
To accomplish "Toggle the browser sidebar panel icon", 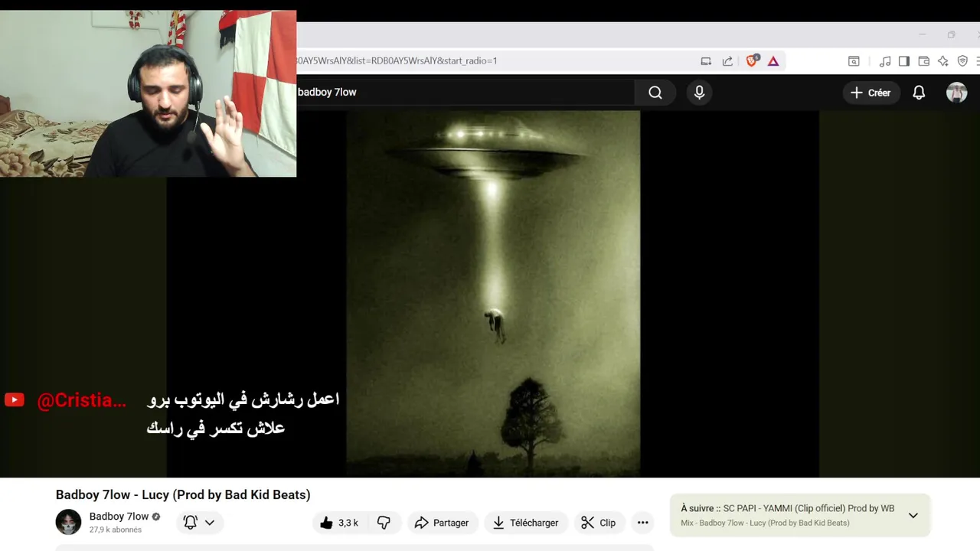I will coord(904,61).
